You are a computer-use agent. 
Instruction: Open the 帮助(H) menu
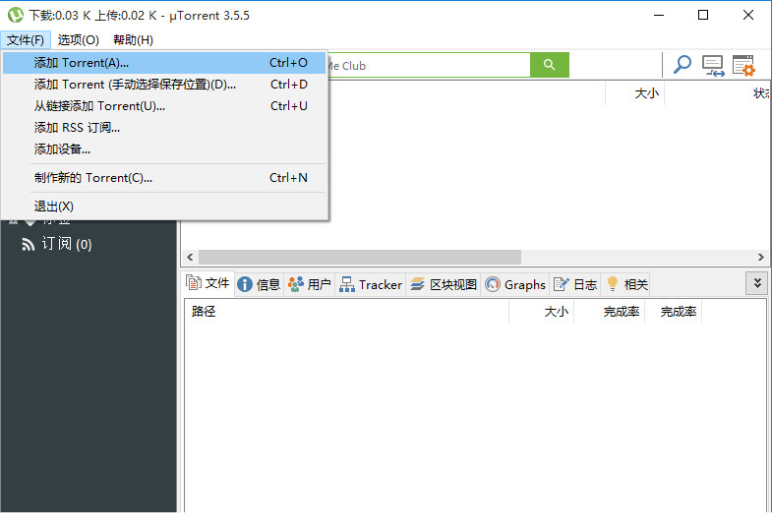click(x=133, y=40)
